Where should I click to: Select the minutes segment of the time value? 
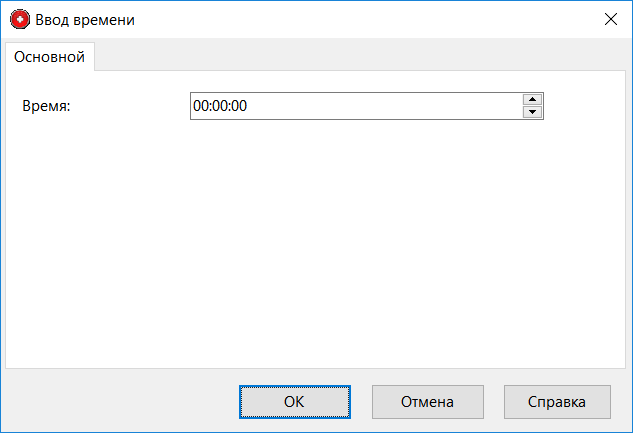(x=220, y=105)
